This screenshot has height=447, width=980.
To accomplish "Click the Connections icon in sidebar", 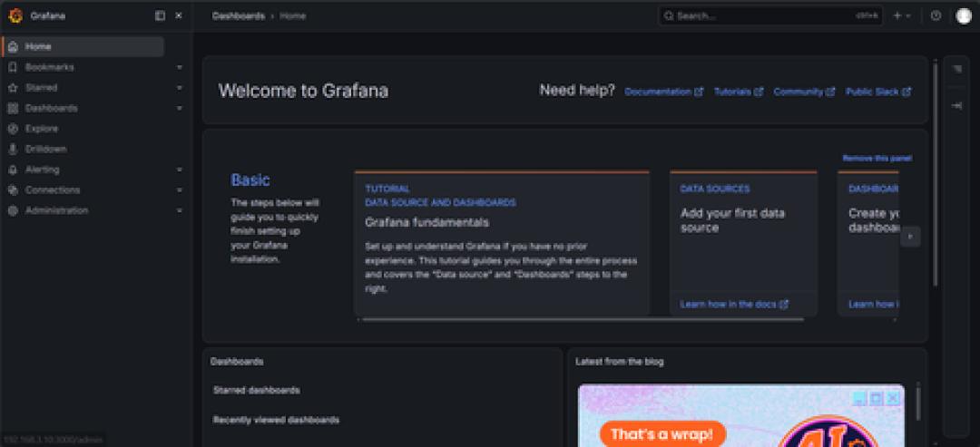I will (x=13, y=189).
